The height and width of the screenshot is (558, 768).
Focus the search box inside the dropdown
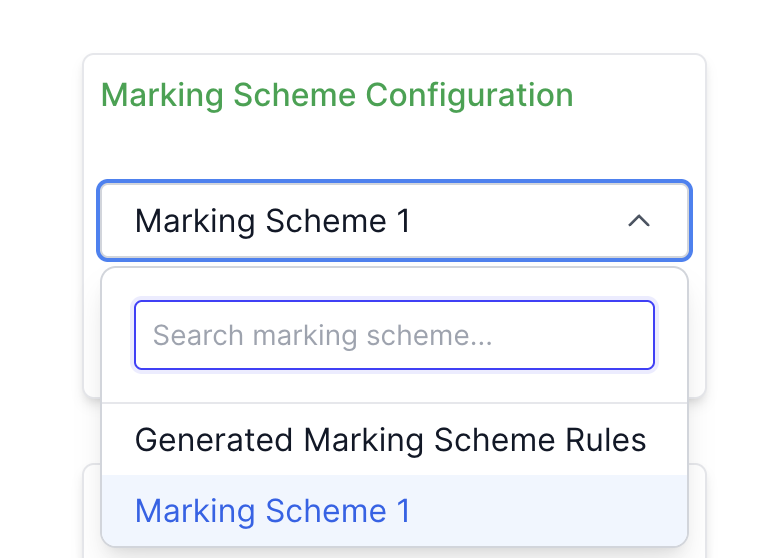pyautogui.click(x=394, y=335)
